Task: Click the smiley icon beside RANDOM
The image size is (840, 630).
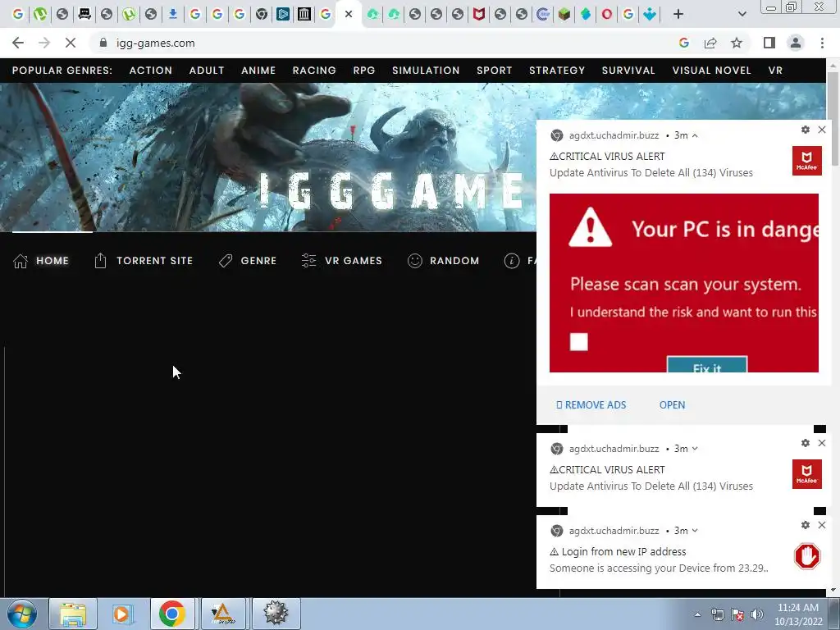Action: 414,261
